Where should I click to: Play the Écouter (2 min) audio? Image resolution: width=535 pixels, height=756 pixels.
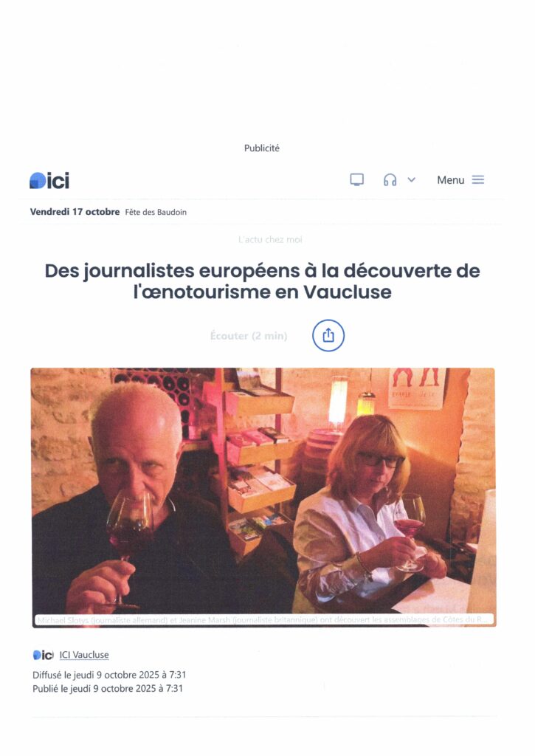249,336
